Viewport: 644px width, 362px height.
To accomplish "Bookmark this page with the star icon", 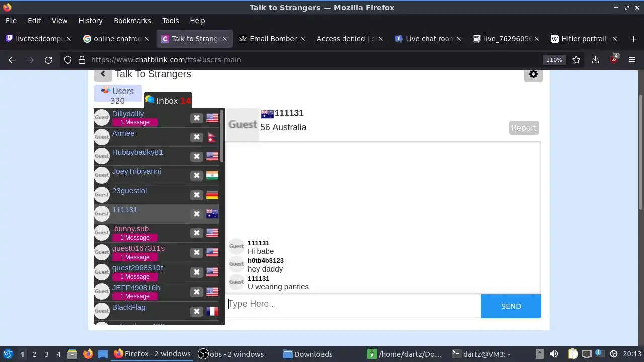I will (x=576, y=60).
